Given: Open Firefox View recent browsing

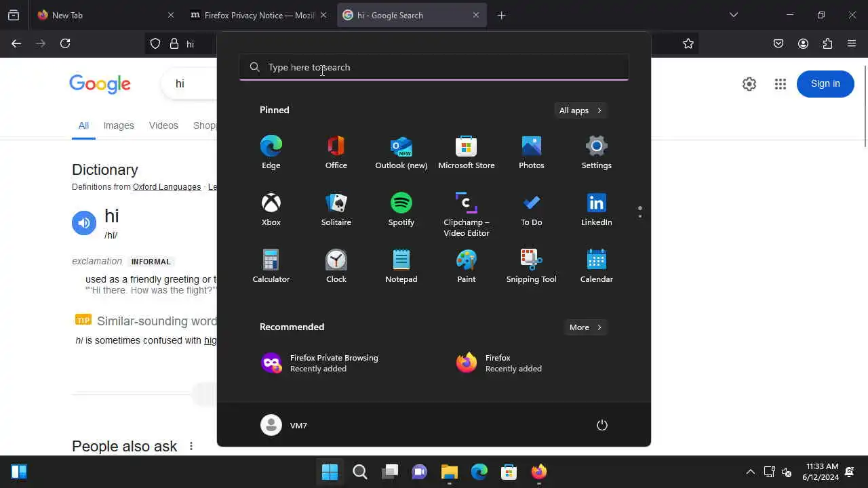Looking at the screenshot, I should 14,15.
